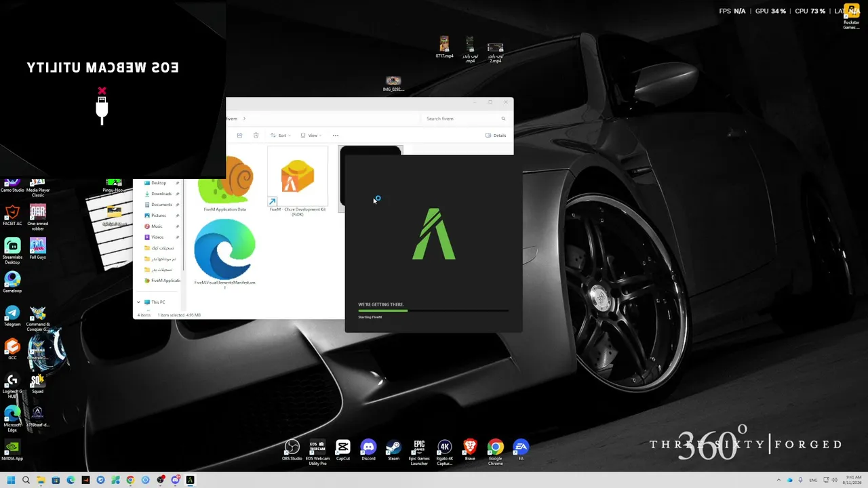Open CapCut desktop shortcut
The width and height of the screenshot is (868, 488).
343,450
